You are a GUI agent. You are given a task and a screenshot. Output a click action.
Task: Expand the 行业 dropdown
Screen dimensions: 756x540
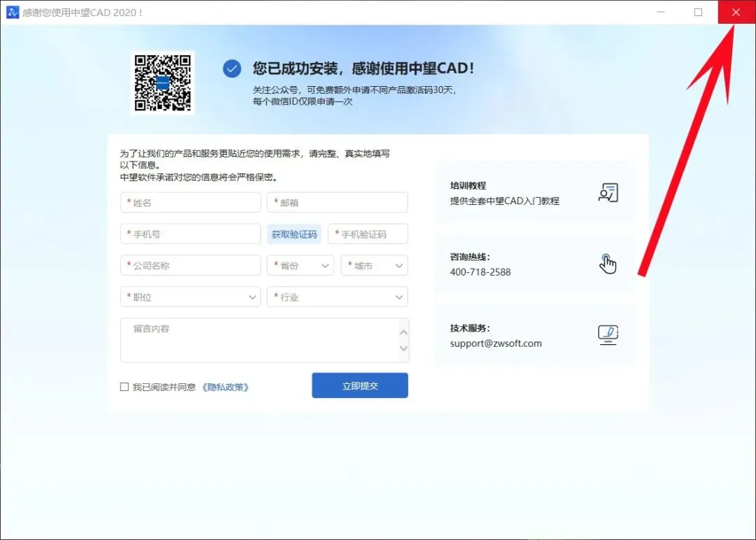tap(337, 297)
